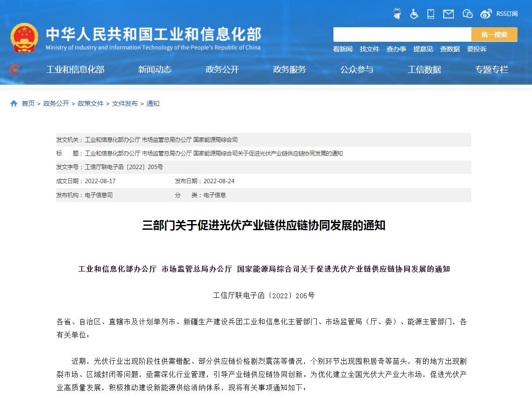This screenshot has width=532, height=398.
Task: Open the 找文件 quick link
Action: [369, 49]
